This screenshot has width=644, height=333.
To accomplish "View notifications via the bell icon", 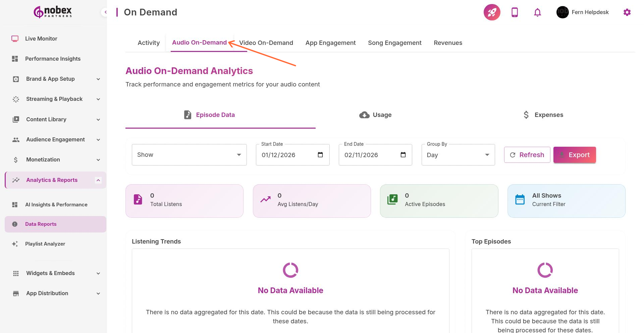I will pyautogui.click(x=537, y=12).
